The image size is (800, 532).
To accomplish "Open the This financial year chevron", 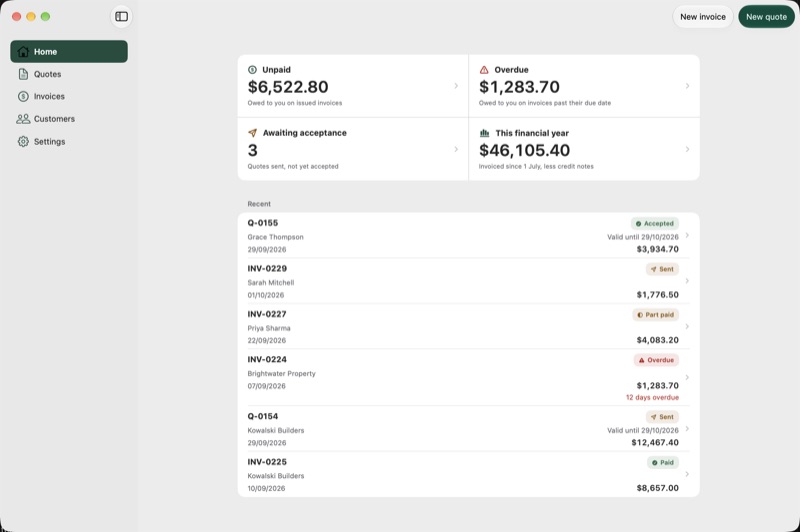I will pyautogui.click(x=687, y=149).
